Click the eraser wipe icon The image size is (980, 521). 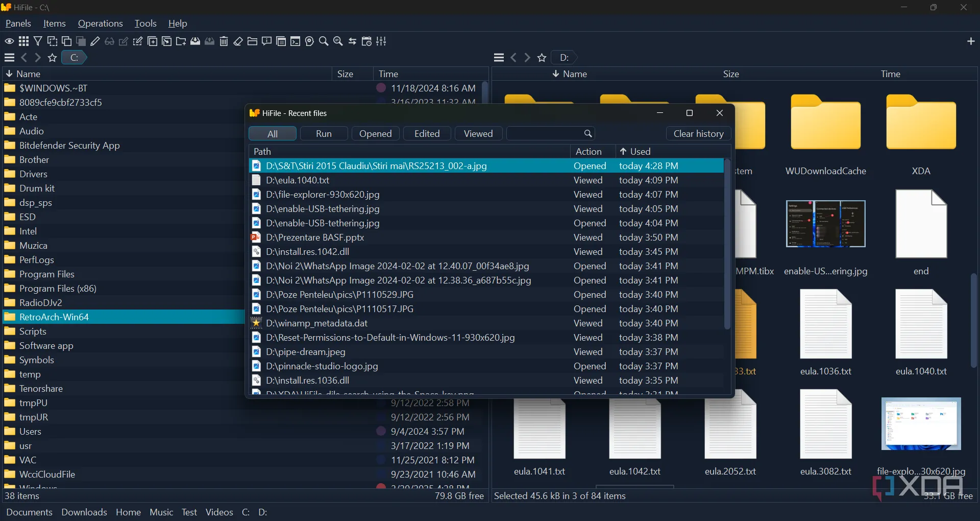pyautogui.click(x=238, y=41)
